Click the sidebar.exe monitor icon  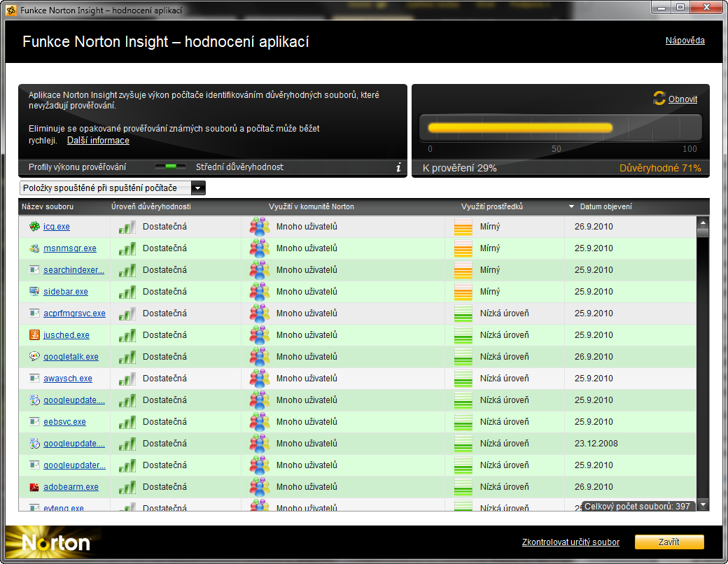tap(34, 292)
